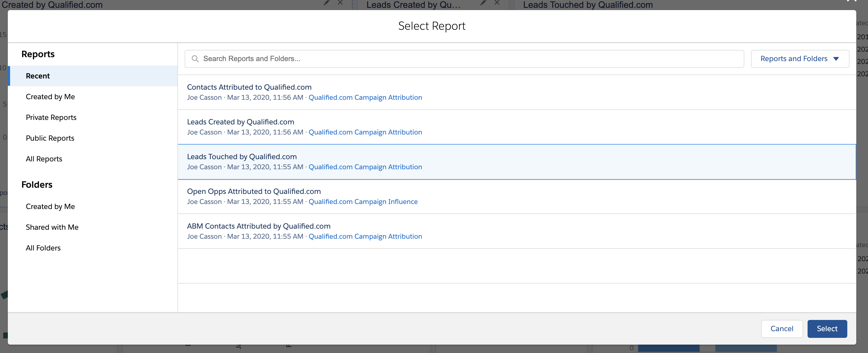Select the Recent reports filter
Viewport: 868px width, 353px height.
pyautogui.click(x=93, y=76)
